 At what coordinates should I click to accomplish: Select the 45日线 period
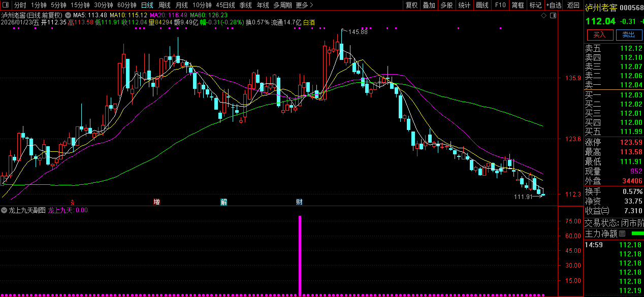[x=226, y=5]
